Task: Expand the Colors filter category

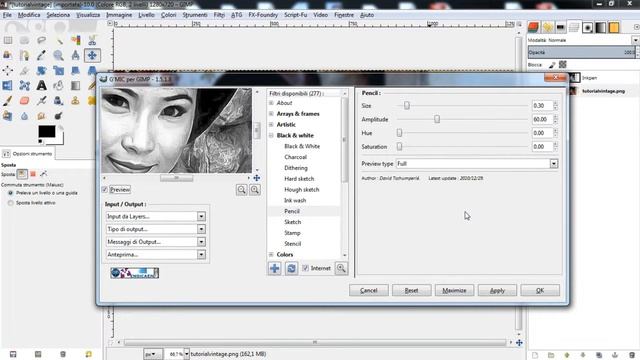Action: tap(271, 254)
